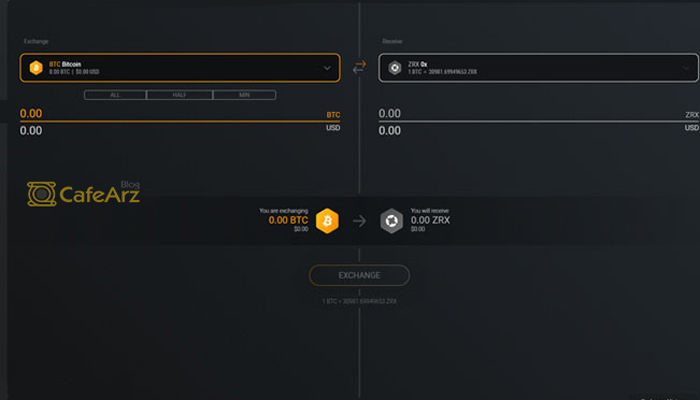Click the 0x ZRX icon in Receive selector
This screenshot has width=700, height=400.
(x=395, y=68)
